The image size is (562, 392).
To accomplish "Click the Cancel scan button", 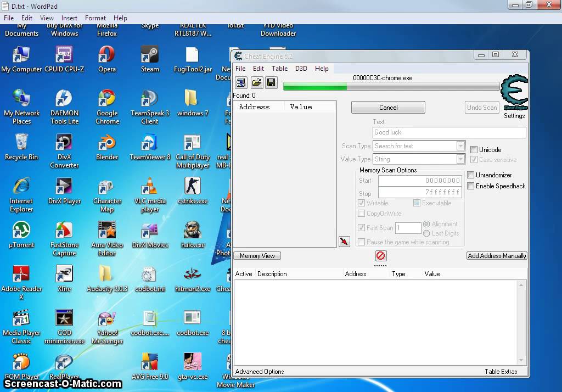I will coord(388,108).
